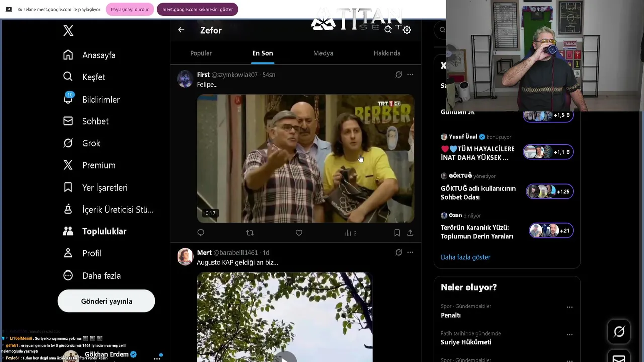Open Grok in the sidebar
644x362 pixels.
click(x=82, y=143)
